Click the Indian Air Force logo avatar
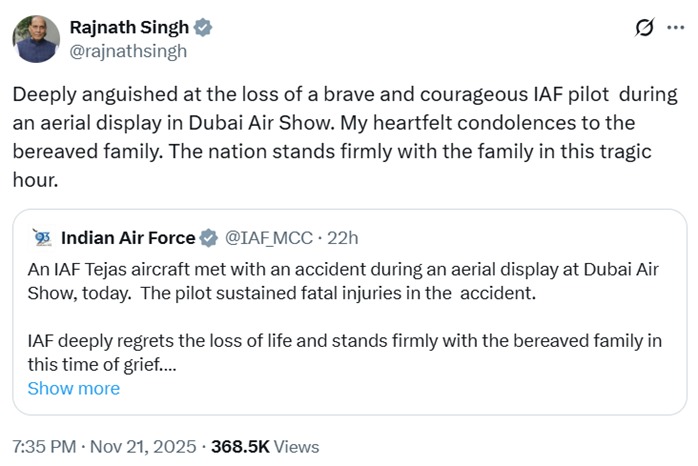Viewport: 698px width, 466px height. coord(42,238)
